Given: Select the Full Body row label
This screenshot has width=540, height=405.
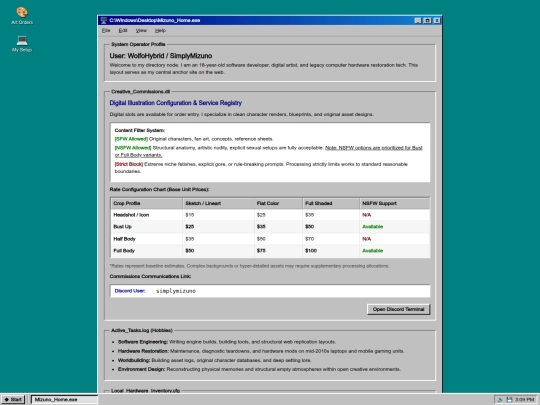Looking at the screenshot, I should [x=124, y=251].
